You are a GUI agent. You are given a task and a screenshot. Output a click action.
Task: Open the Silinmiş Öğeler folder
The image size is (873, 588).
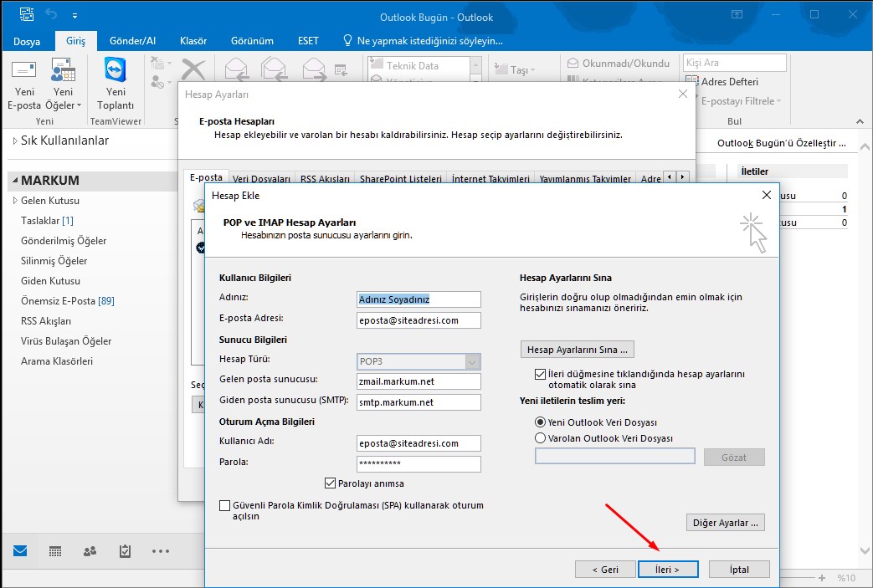[x=54, y=261]
